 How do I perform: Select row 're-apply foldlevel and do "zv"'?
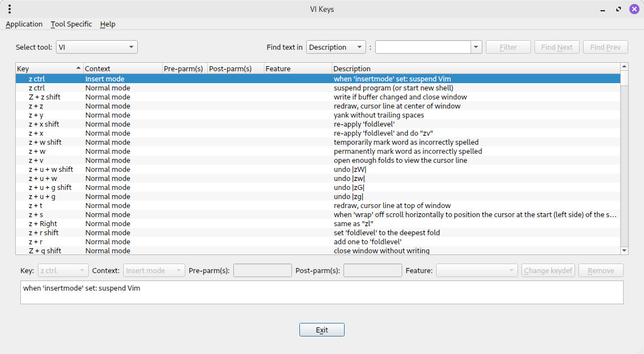[x=318, y=133]
